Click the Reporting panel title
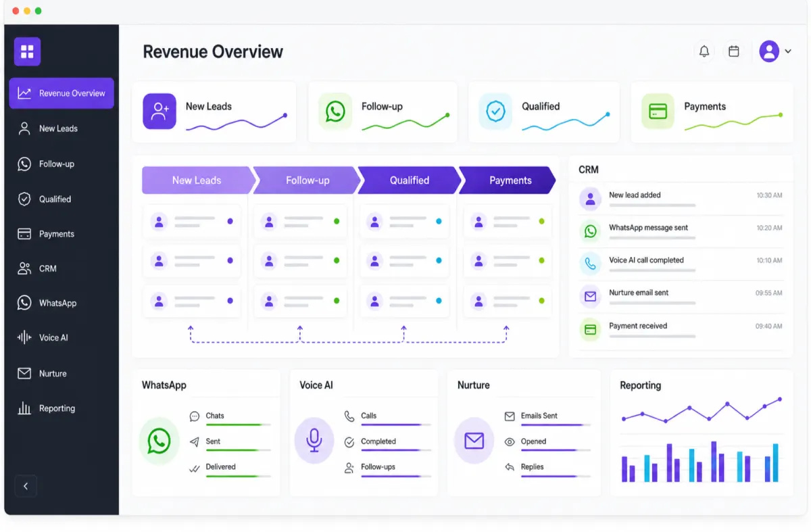811x532 pixels. [x=640, y=385]
